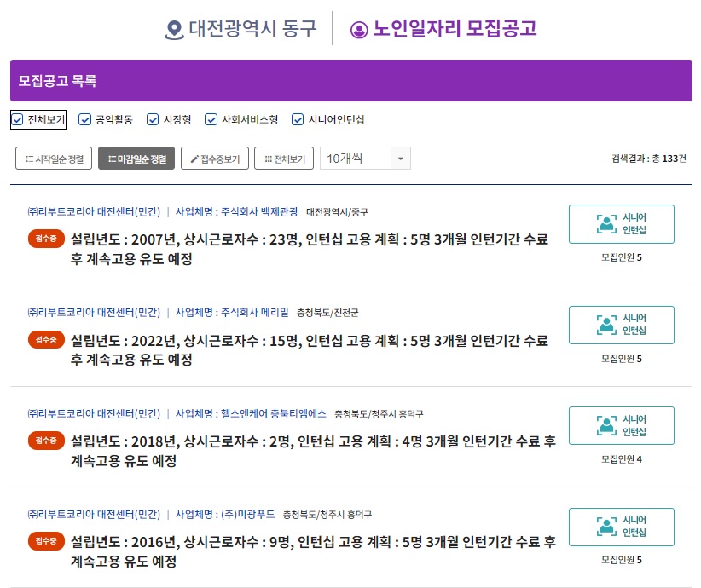Click the 접수중 badge on the 충북티엠에스 posting
The height and width of the screenshot is (588, 701).
(46, 441)
